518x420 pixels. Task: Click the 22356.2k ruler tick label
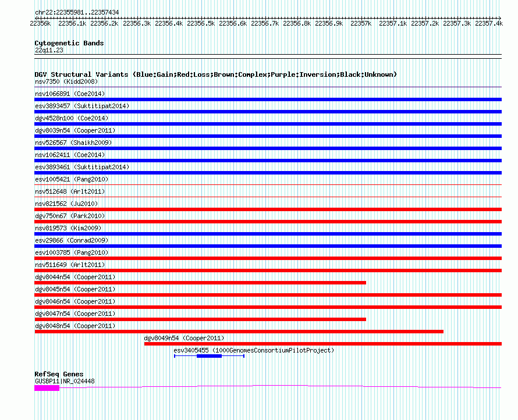tap(104, 23)
